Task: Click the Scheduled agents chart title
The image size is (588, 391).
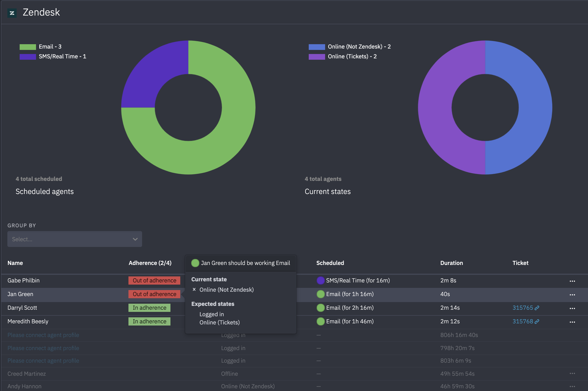Action: click(x=45, y=192)
